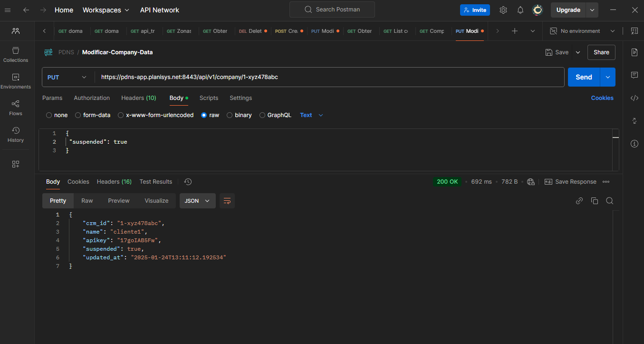The image size is (644, 344).
Task: Click the Share button
Action: pos(601,52)
